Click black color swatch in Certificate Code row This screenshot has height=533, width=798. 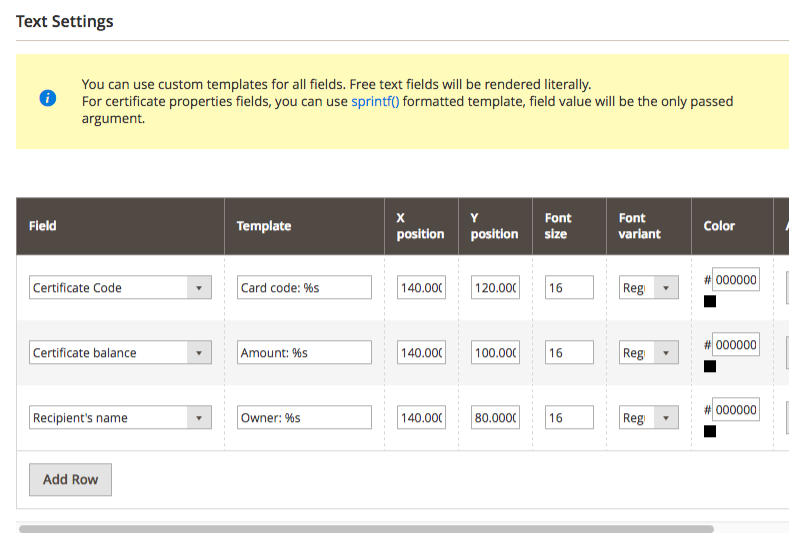click(x=710, y=301)
